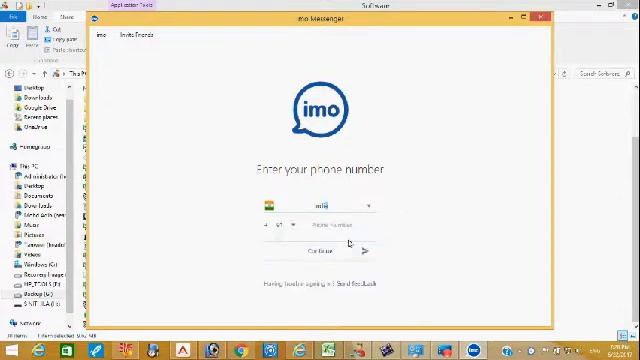The height and width of the screenshot is (360, 640).
Task: Click imo Messenger taskbar icon
Action: click(473, 351)
